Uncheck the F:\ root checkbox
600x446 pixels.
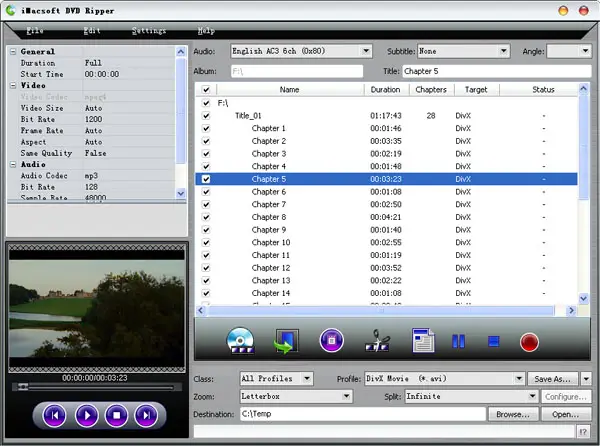click(x=206, y=103)
